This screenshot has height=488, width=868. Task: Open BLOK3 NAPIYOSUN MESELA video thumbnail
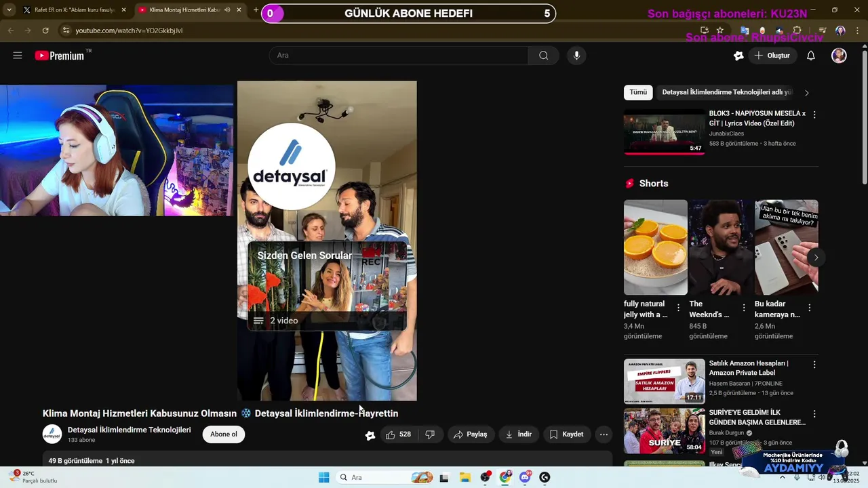665,131
